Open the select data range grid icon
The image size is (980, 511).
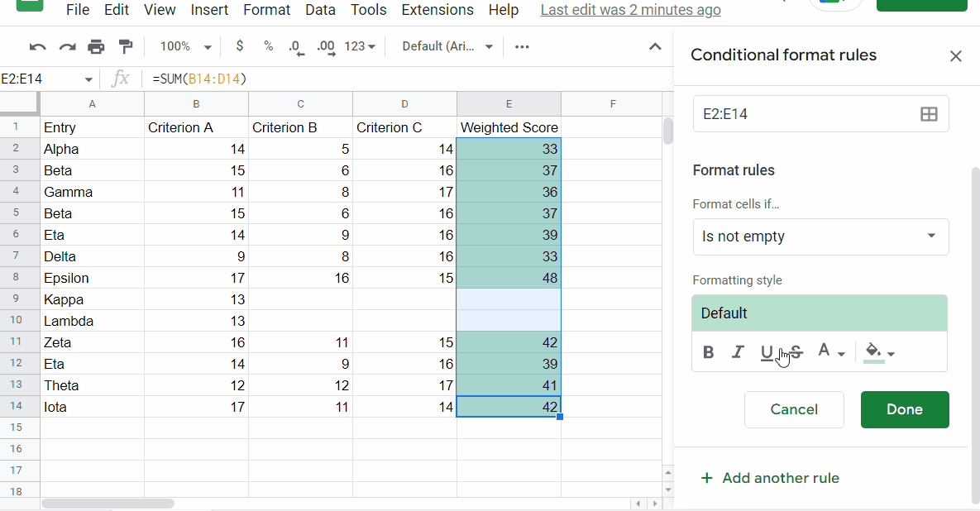[x=929, y=114]
